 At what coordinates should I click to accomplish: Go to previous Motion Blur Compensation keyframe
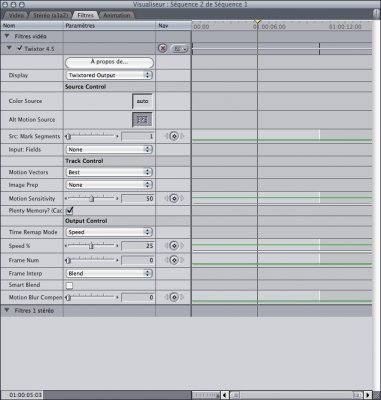(x=166, y=297)
